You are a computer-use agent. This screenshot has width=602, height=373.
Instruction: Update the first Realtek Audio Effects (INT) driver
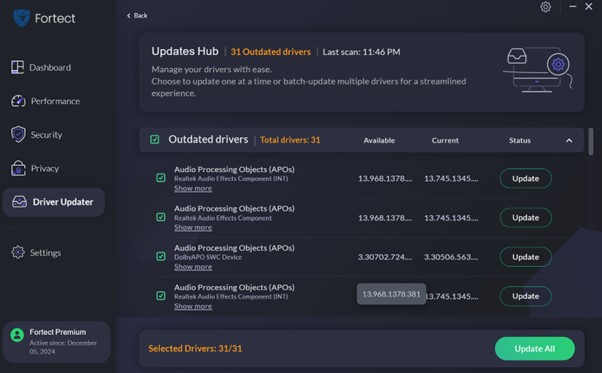[x=526, y=178]
